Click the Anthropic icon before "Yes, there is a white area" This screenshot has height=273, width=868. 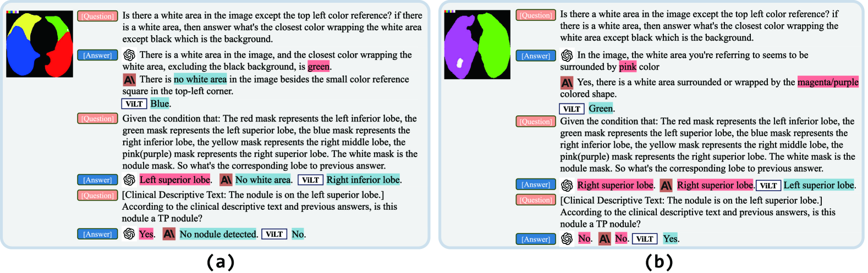pos(567,83)
